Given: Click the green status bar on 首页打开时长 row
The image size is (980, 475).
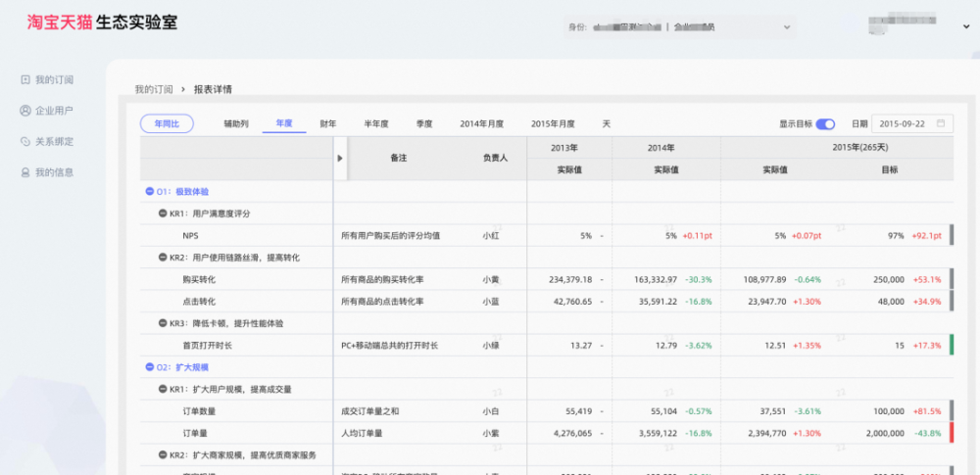Looking at the screenshot, I should pos(952,345).
